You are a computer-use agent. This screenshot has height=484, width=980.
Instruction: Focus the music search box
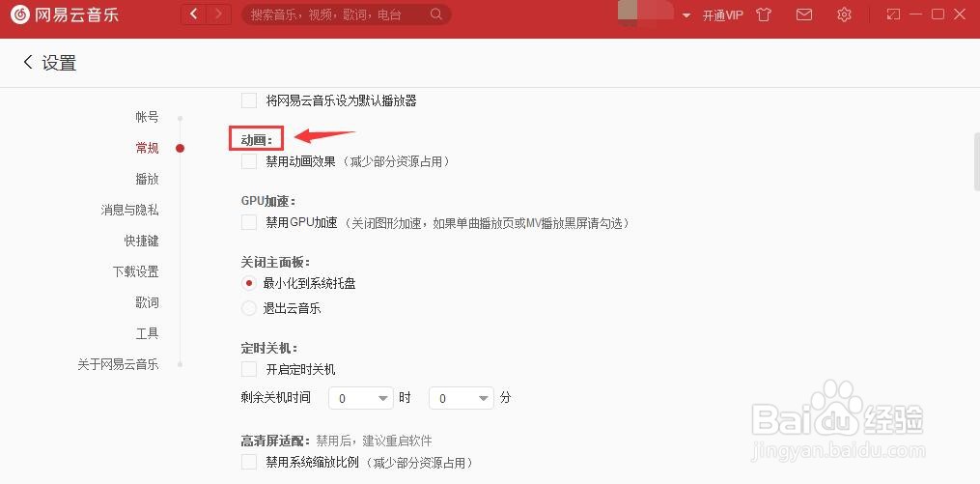(347, 14)
